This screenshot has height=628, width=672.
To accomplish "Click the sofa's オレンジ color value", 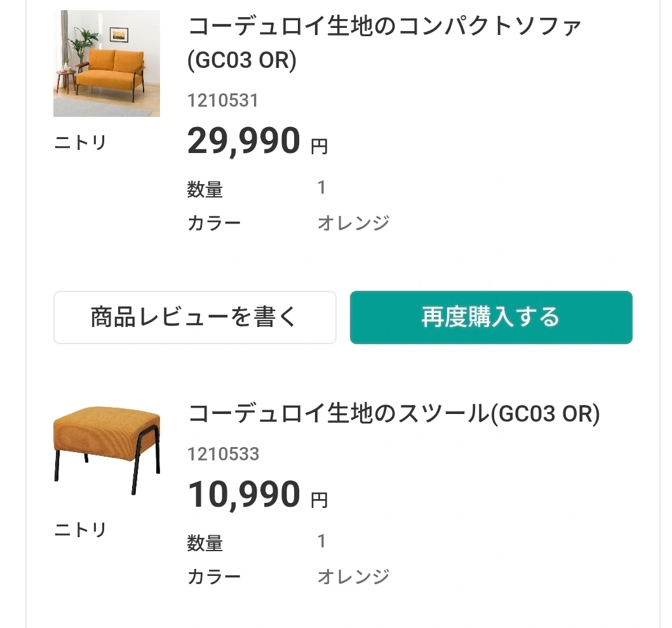I will [x=353, y=224].
